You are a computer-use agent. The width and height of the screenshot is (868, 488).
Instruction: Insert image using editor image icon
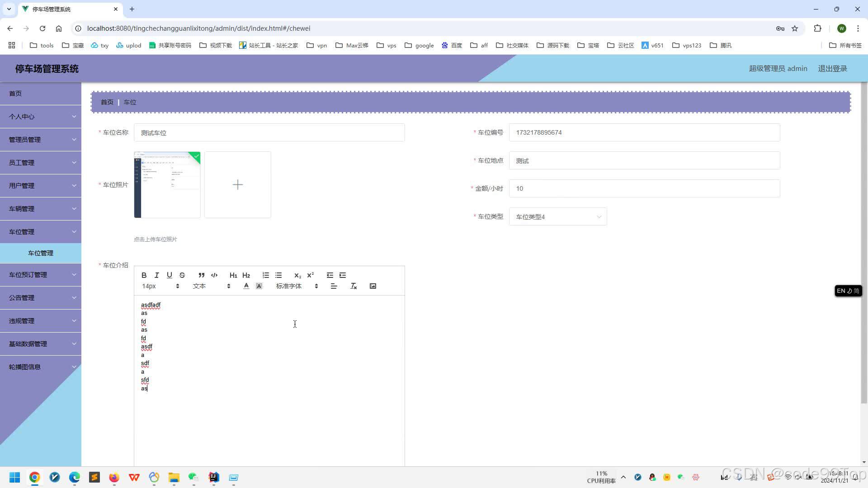click(373, 286)
